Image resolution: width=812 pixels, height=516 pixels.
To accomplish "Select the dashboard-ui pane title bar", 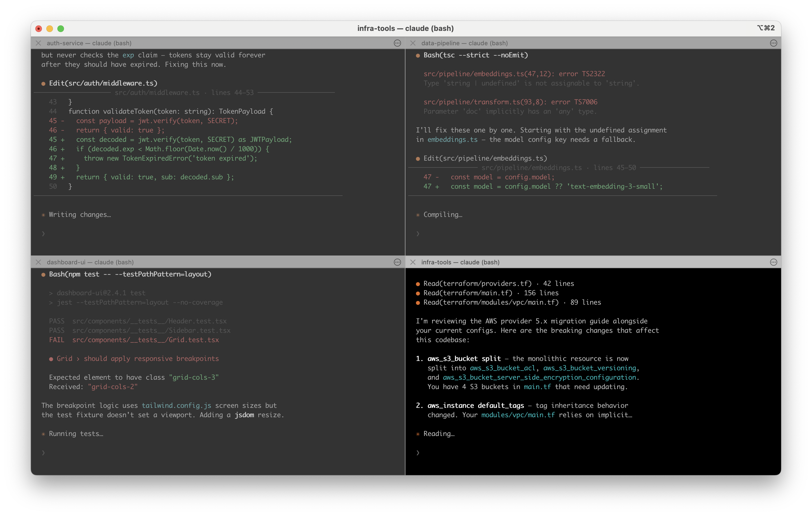I will pos(202,262).
